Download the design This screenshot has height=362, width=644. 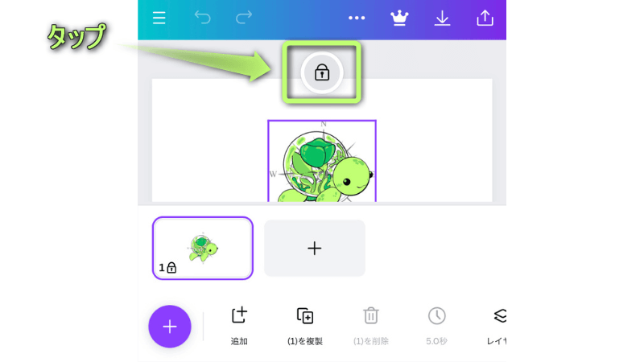(442, 19)
